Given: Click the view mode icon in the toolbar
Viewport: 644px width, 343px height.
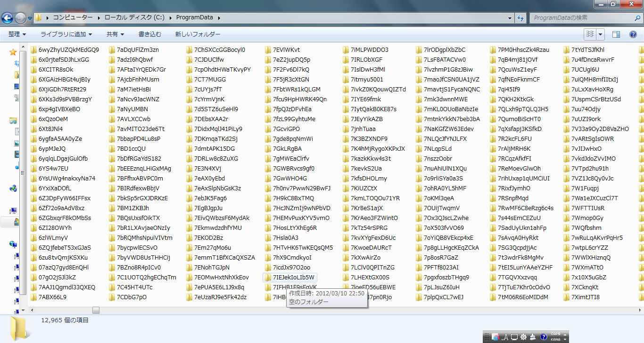Looking at the screenshot, I should click(590, 34).
